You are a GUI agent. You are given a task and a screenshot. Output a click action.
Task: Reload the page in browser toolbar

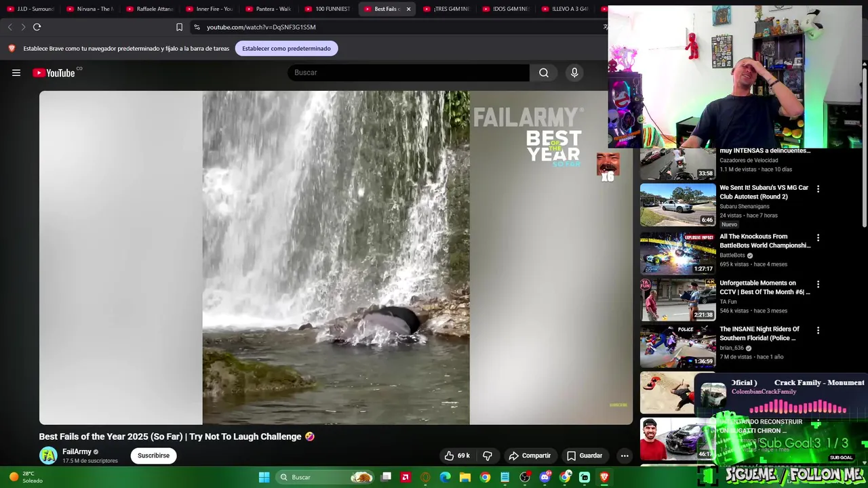click(37, 27)
